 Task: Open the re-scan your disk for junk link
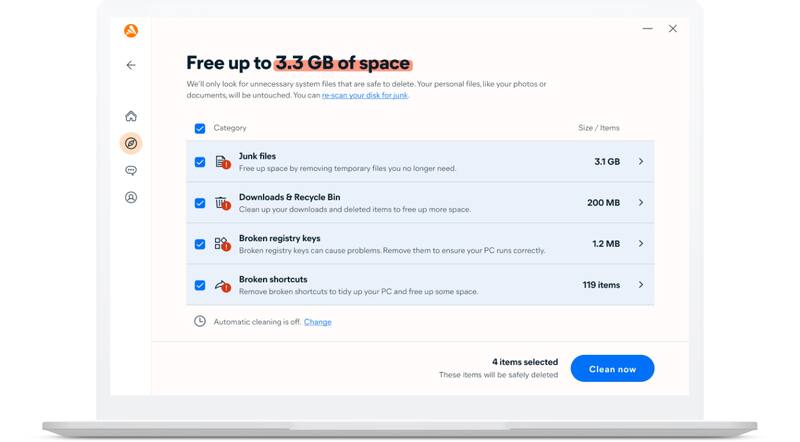pyautogui.click(x=364, y=96)
